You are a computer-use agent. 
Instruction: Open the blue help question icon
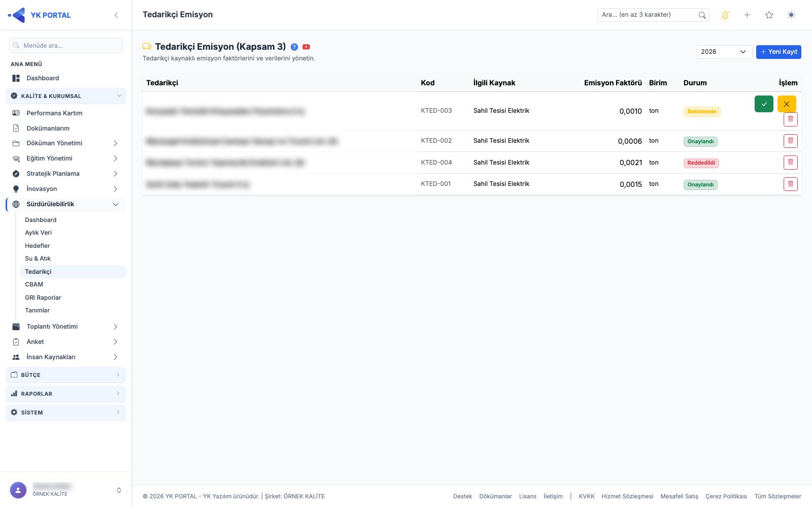[x=294, y=47]
